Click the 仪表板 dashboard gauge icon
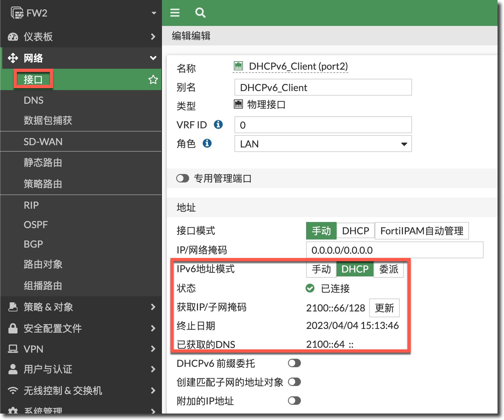This screenshot has width=504, height=420. pyautogui.click(x=13, y=37)
